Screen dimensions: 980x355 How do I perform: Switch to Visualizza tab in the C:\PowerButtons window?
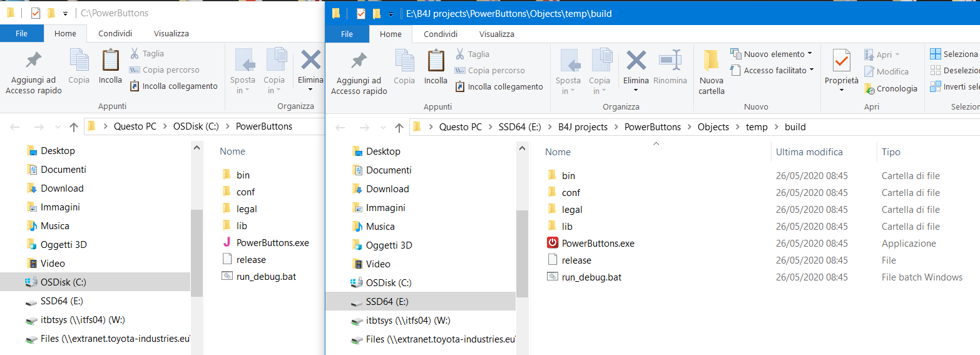click(x=171, y=33)
